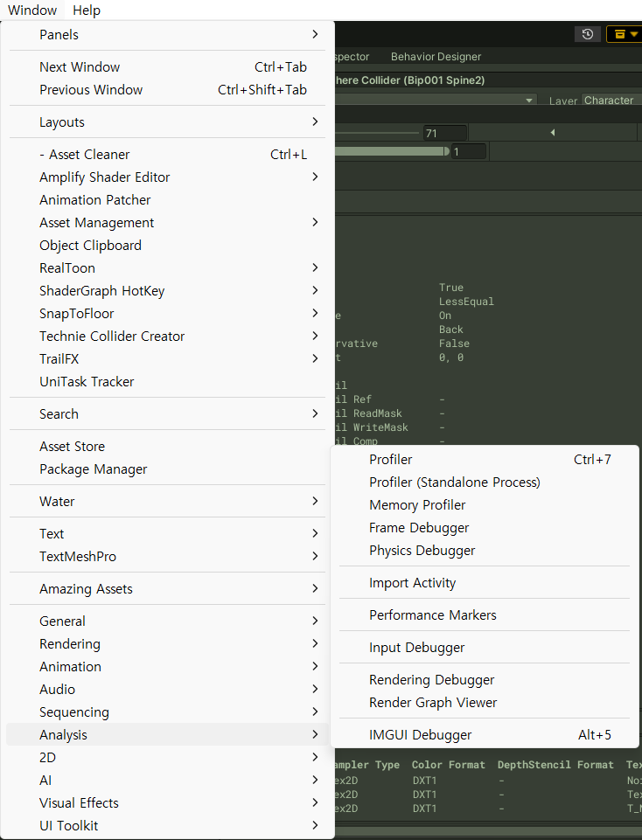This screenshot has width=642, height=840.
Task: Expand the Panels submenu
Action: (x=167, y=35)
